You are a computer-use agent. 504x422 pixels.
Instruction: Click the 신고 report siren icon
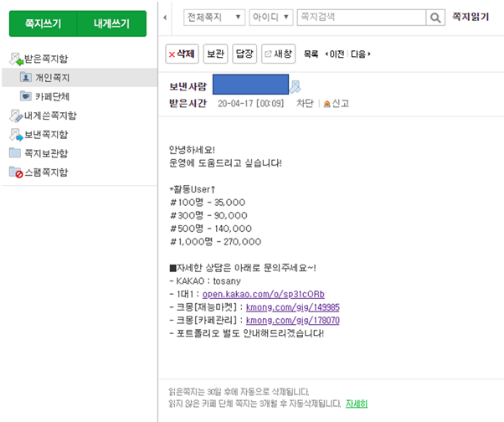(327, 104)
